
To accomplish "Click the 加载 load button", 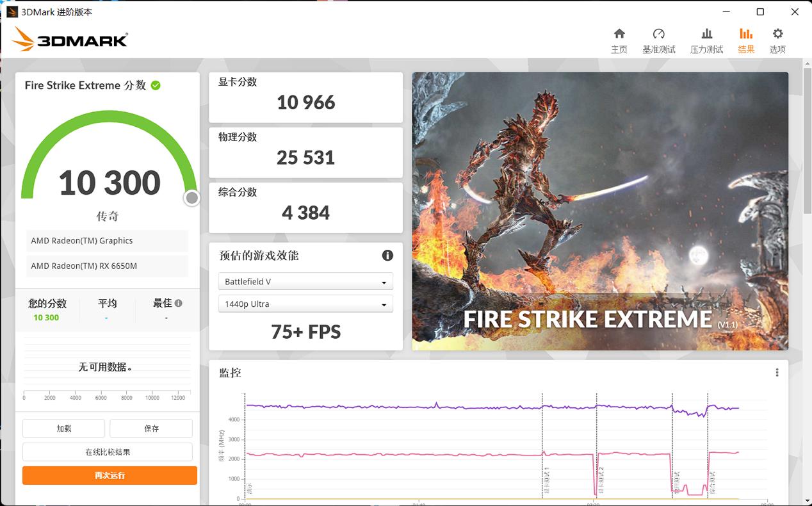I will point(63,428).
